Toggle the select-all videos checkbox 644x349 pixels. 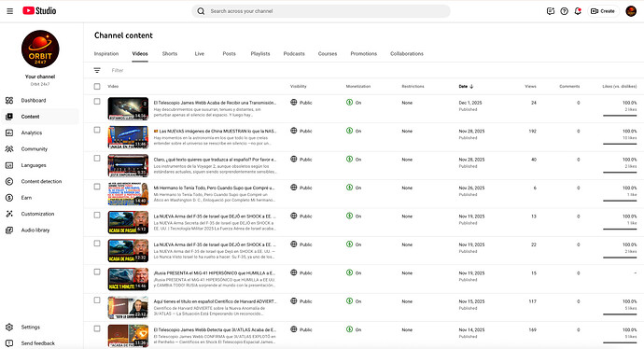pyautogui.click(x=97, y=86)
